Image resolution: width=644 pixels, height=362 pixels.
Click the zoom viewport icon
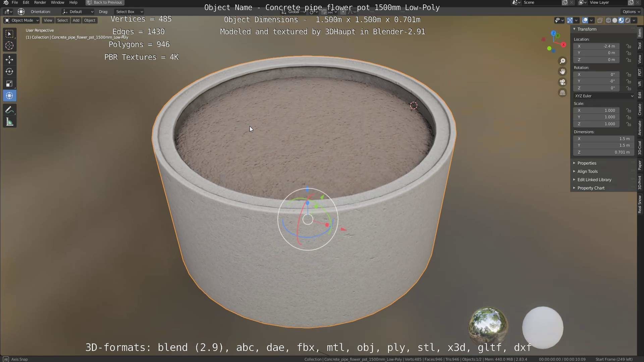click(562, 61)
